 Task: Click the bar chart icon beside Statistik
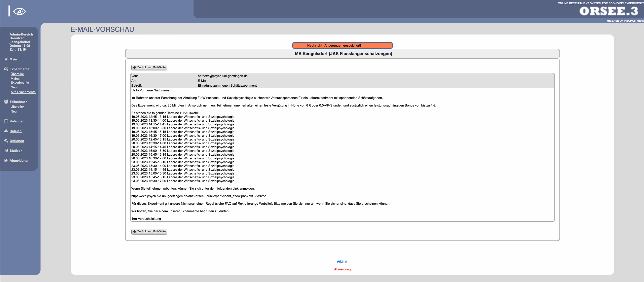coord(6,151)
